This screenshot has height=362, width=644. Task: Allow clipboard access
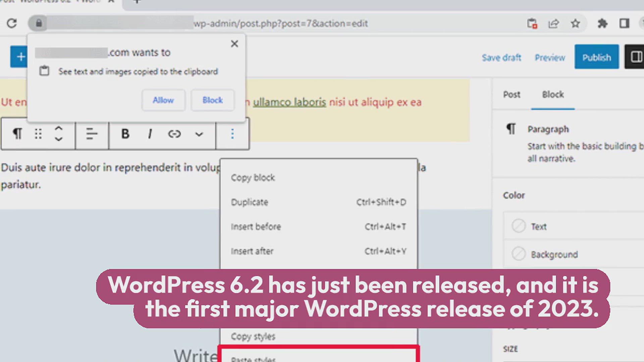[163, 100]
